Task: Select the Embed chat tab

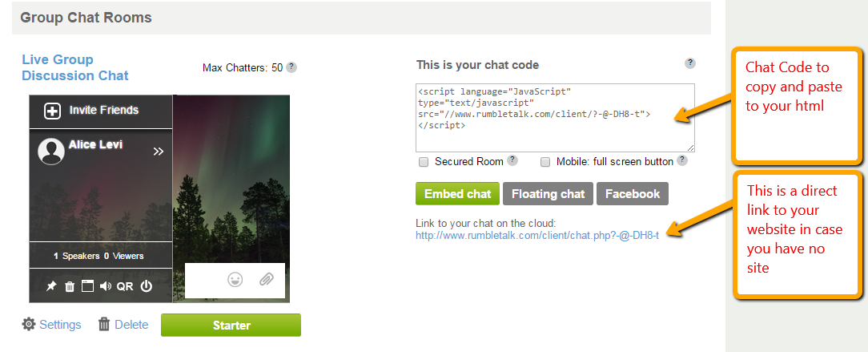Action: click(457, 193)
